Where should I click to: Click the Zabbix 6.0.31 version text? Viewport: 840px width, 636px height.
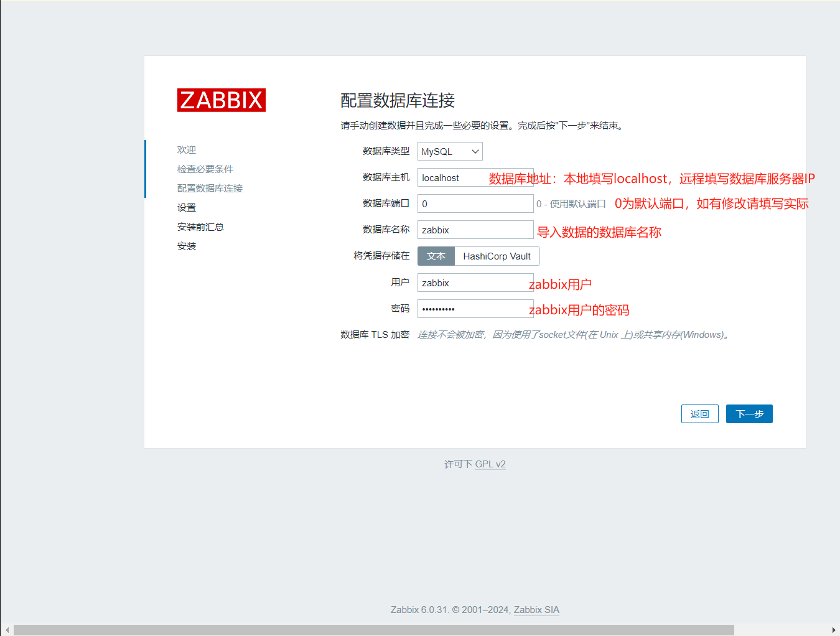419,610
